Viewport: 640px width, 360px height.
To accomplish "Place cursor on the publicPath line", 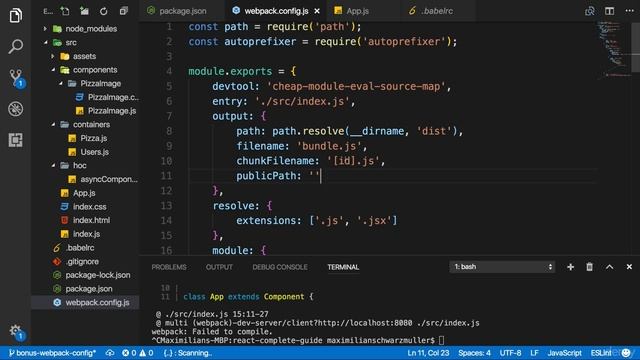I will [278, 176].
